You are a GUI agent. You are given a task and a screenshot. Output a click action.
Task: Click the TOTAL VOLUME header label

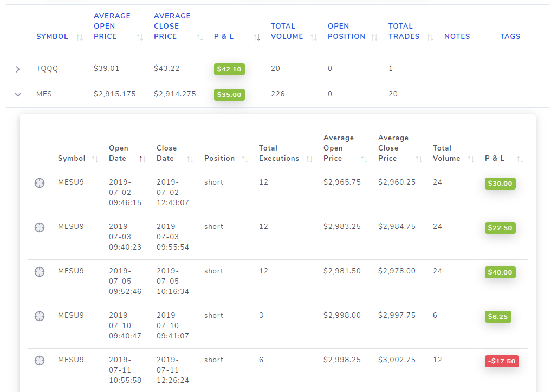coord(287,31)
